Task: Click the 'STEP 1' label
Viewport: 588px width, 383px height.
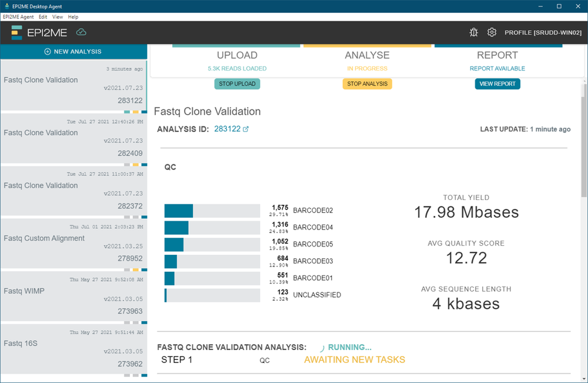Action: pos(176,359)
